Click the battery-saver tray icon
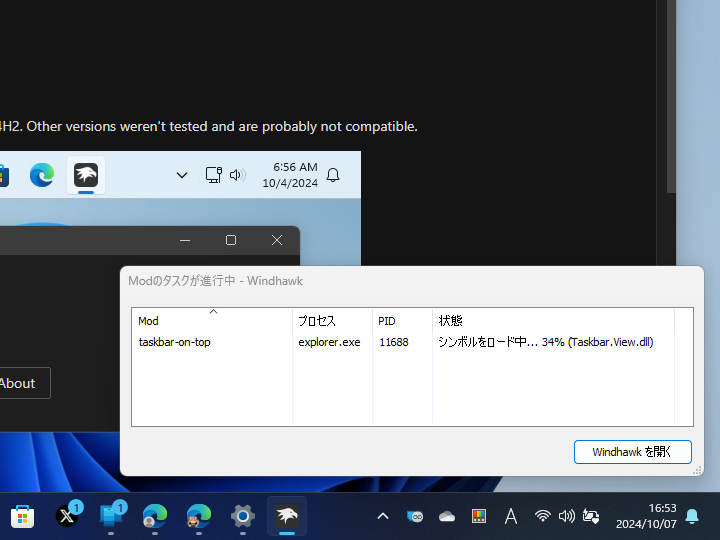720x540 pixels. (591, 517)
